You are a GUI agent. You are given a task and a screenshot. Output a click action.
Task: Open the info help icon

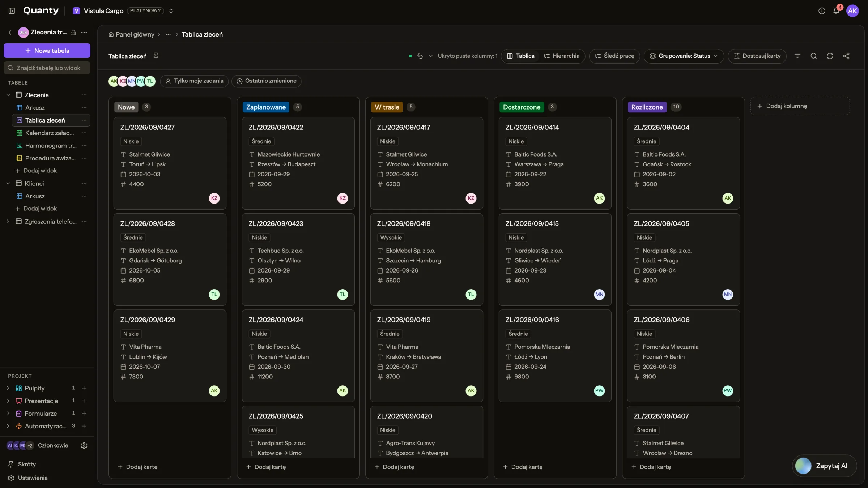(822, 11)
